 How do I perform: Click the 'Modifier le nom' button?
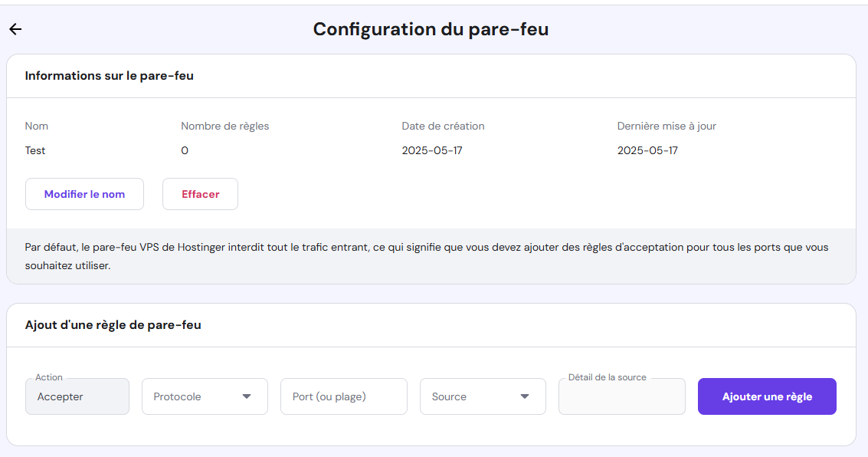[84, 193]
